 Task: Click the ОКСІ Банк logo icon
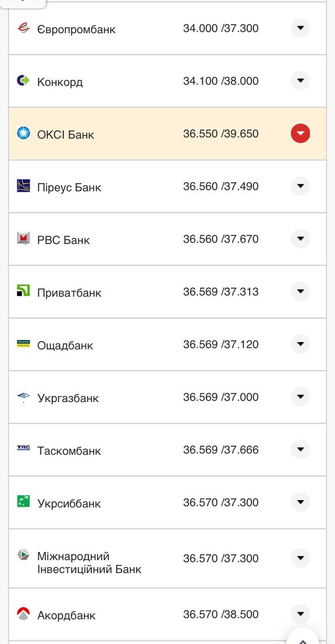click(24, 133)
